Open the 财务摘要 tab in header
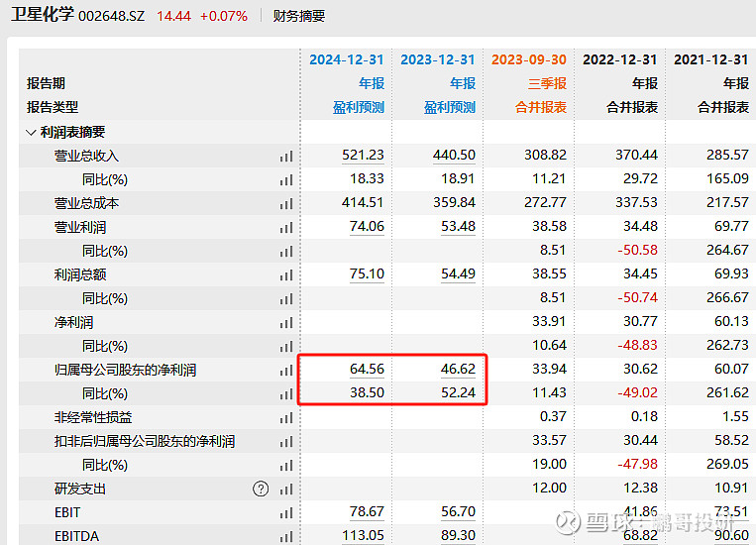Viewport: 756px width, 545px height. [x=299, y=16]
